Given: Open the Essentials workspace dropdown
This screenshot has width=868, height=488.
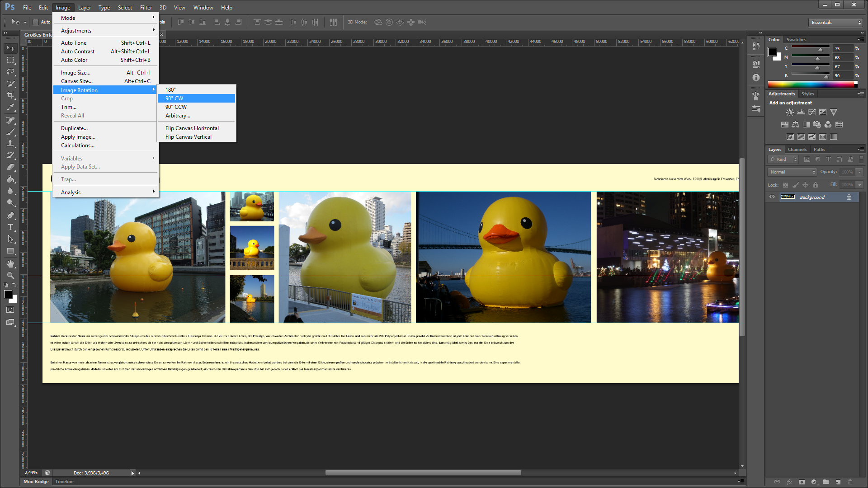Looking at the screenshot, I should tap(835, 23).
